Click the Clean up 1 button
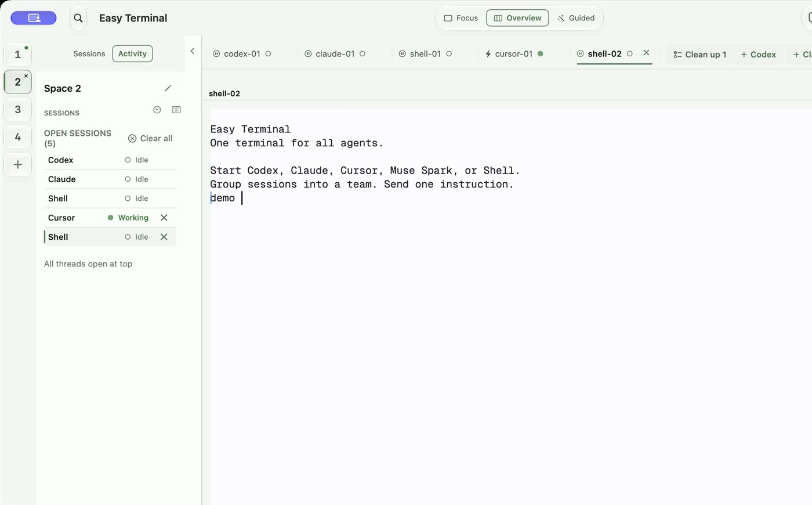Screen dimensions: 812x505 [x=699, y=54]
